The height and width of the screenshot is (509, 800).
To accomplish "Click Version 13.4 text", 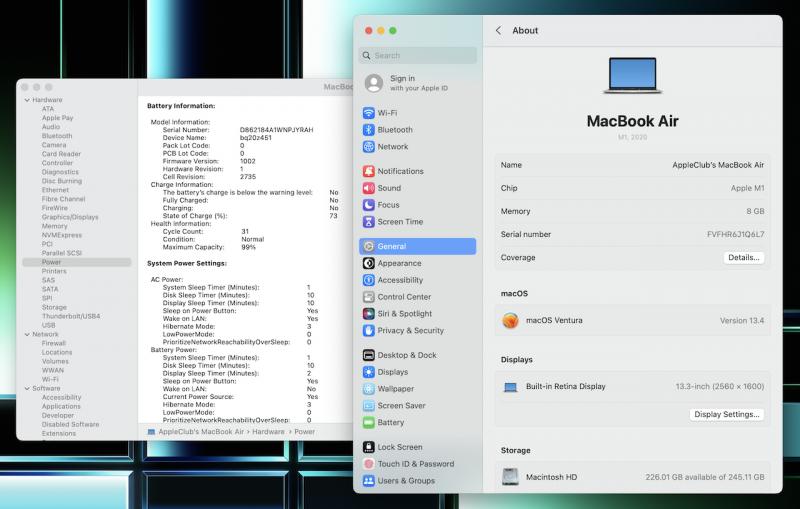I will [x=742, y=320].
